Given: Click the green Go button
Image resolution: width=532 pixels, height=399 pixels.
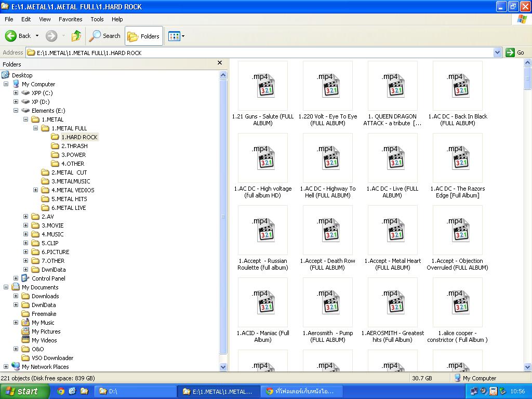Looking at the screenshot, I should point(515,52).
